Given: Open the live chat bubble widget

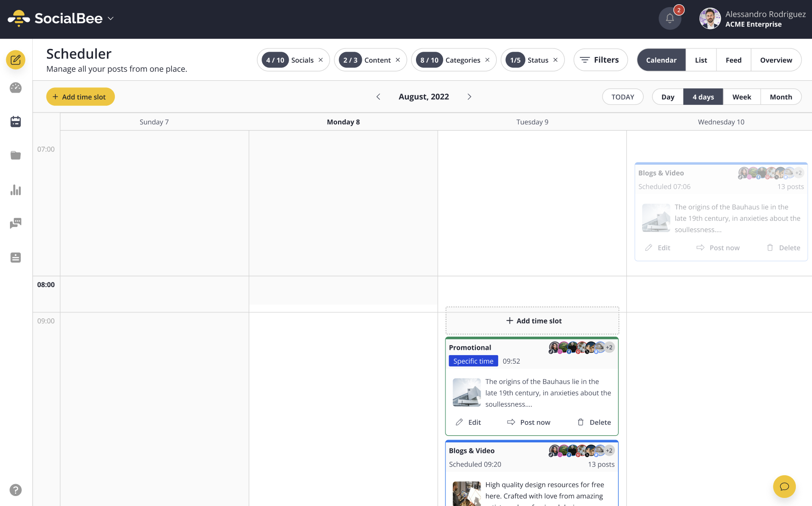Looking at the screenshot, I should coord(784,487).
